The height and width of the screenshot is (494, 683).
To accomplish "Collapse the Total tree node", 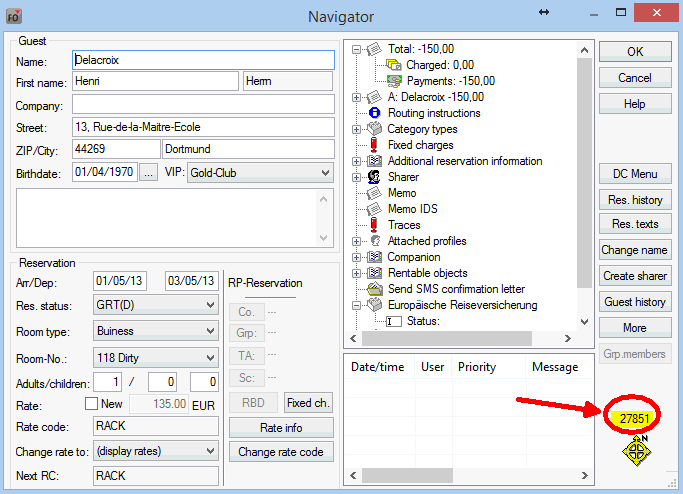I will (358, 49).
